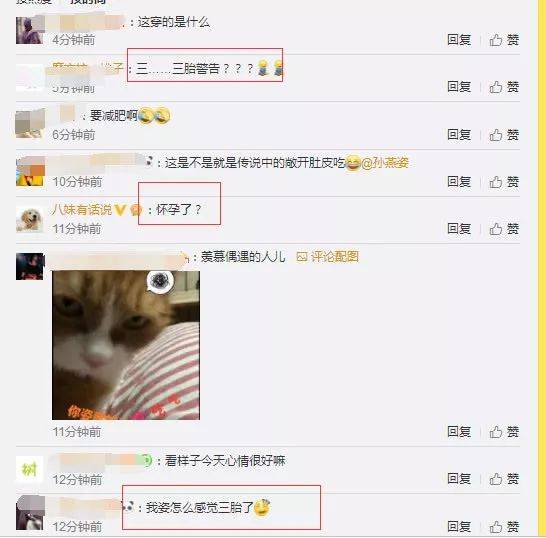
Task: Like '看样子今天心情很好嘛' comment
Action: tap(504, 479)
